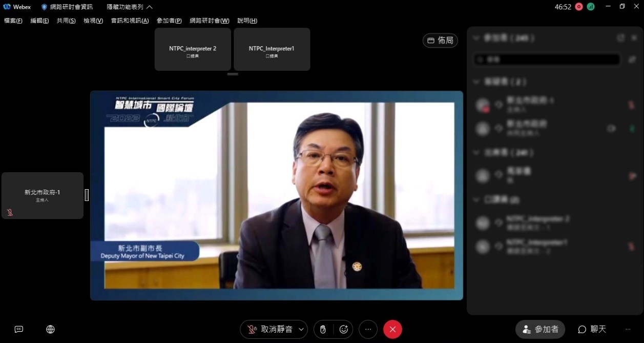This screenshot has height=343, width=644.
Task: Collapse the 參加者 (245) panel header chevron
Action: (x=476, y=38)
